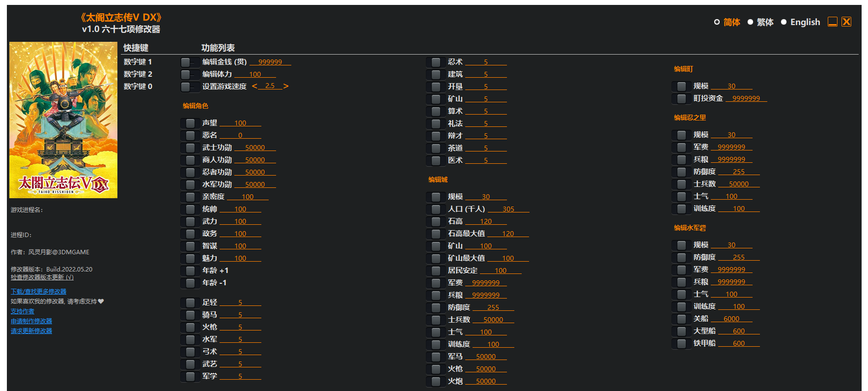
Task: Click the 关船 value 6000 field
Action: point(731,319)
